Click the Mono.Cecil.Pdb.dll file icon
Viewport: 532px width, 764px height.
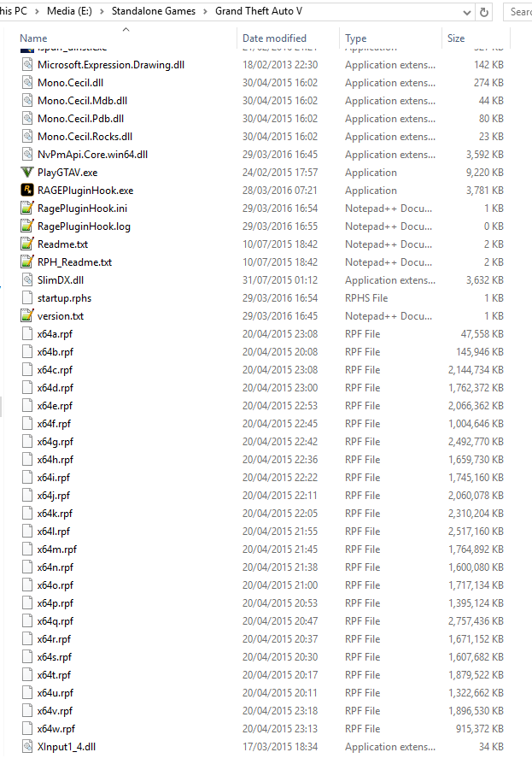pyautogui.click(x=27, y=119)
